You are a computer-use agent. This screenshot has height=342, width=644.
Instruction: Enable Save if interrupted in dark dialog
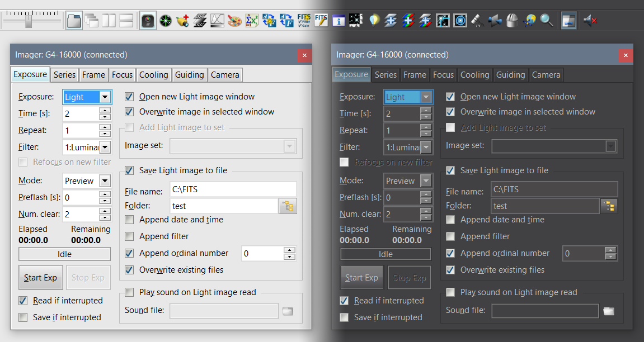[x=344, y=317]
